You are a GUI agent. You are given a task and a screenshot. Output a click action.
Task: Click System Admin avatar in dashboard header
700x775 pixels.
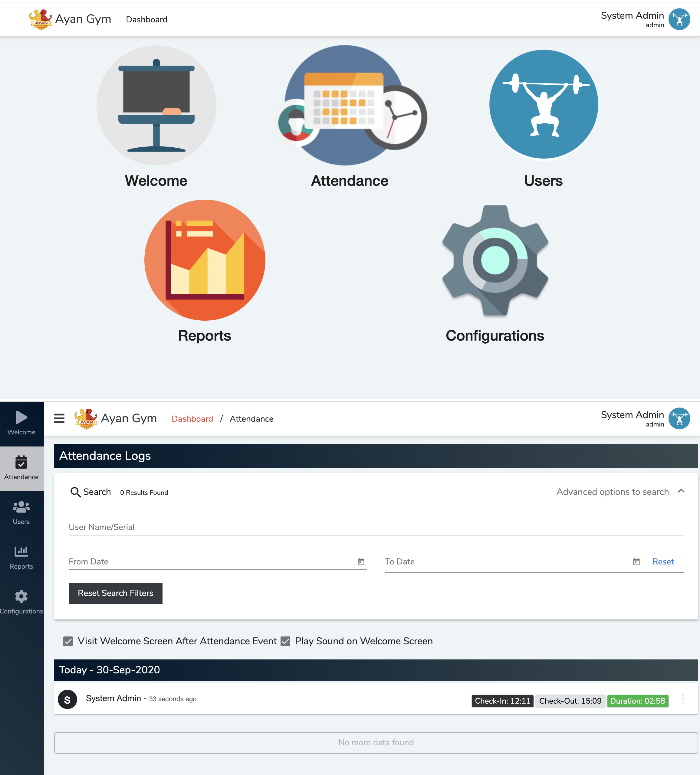pos(679,19)
